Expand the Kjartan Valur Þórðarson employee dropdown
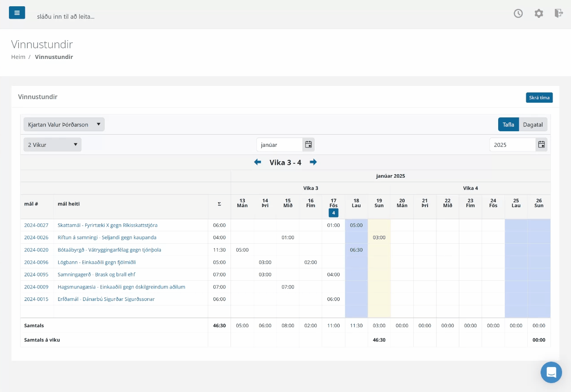The width and height of the screenshot is (571, 392). coord(64,125)
